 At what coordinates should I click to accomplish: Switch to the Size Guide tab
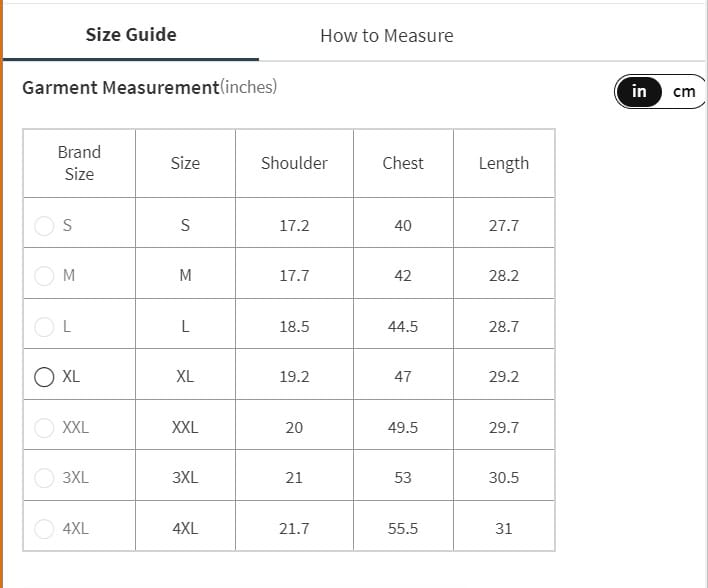[131, 35]
